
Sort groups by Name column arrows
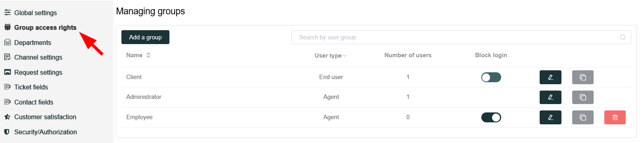(148, 55)
